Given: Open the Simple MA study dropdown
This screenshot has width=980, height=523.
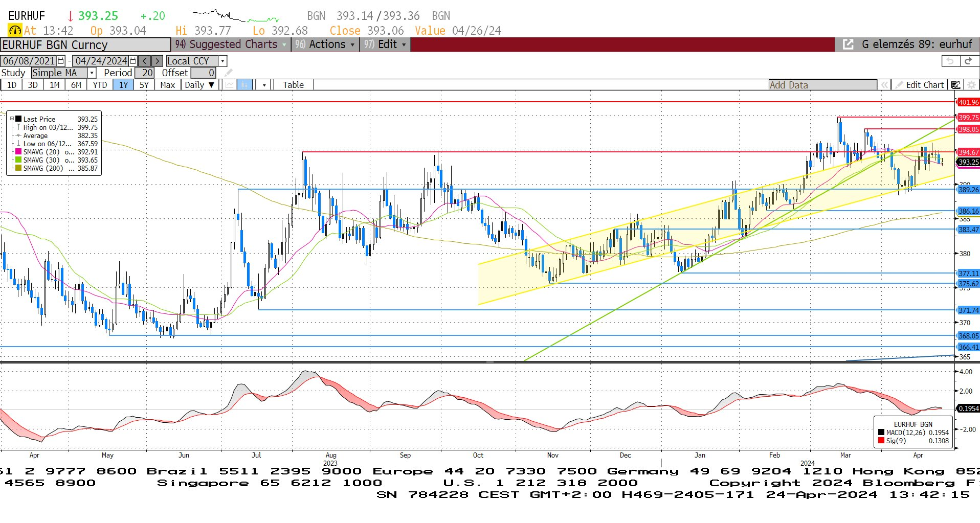Looking at the screenshot, I should [92, 73].
